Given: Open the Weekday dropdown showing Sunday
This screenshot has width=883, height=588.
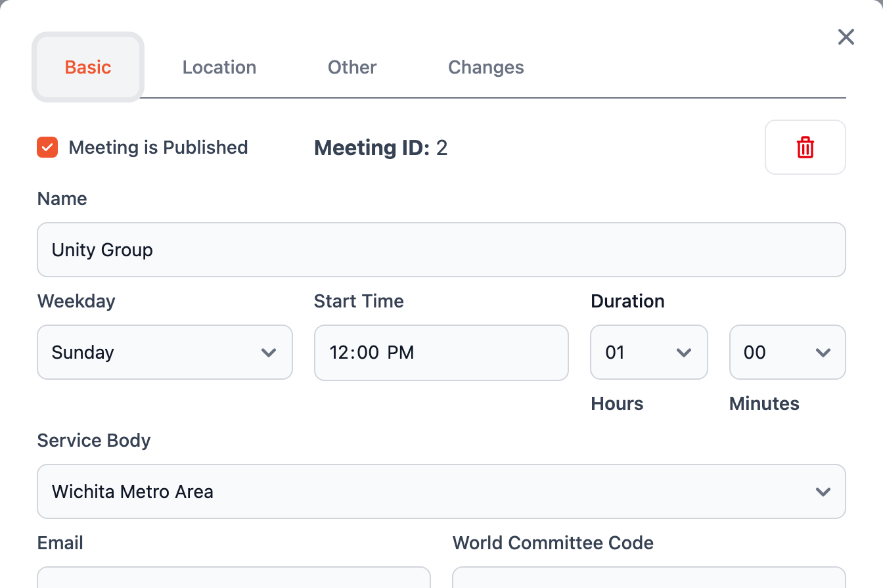Looking at the screenshot, I should (165, 352).
